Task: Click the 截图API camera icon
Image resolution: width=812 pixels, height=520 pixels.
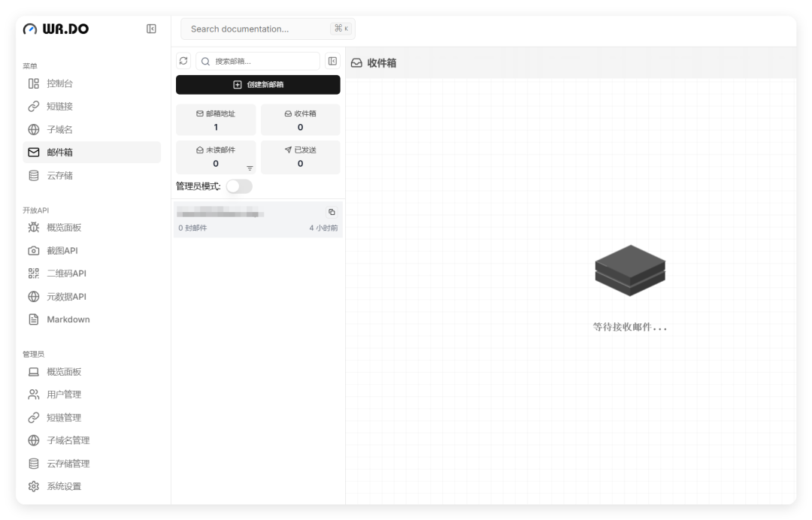Action: (34, 250)
